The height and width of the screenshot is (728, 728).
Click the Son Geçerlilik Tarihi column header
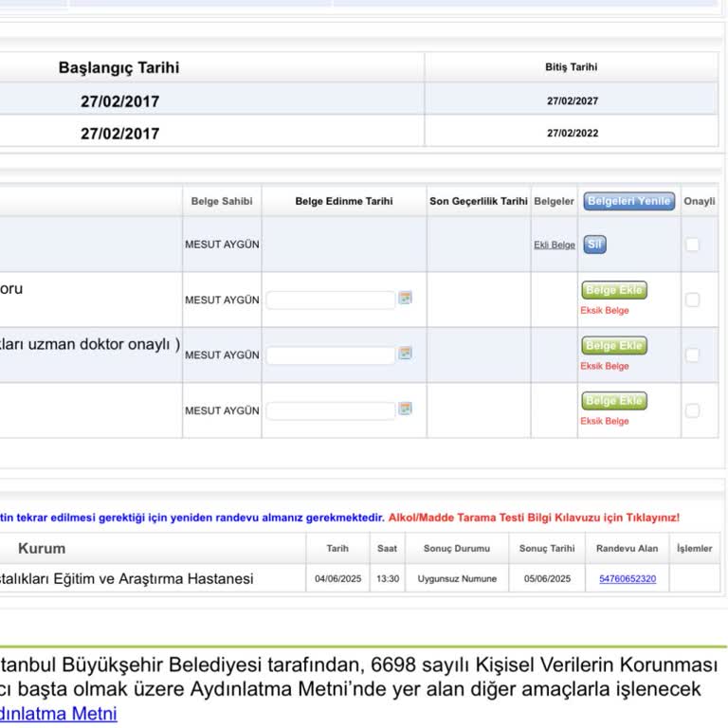pyautogui.click(x=479, y=201)
